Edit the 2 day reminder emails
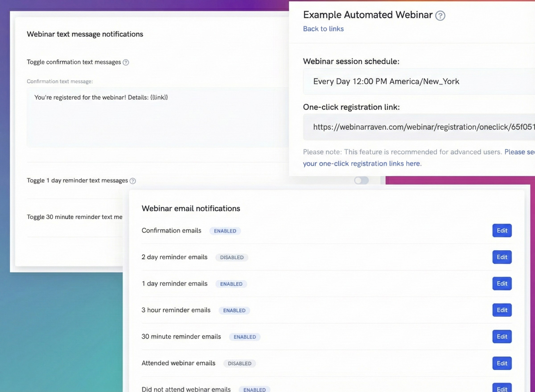Viewport: 535px width, 392px height. 502,257
